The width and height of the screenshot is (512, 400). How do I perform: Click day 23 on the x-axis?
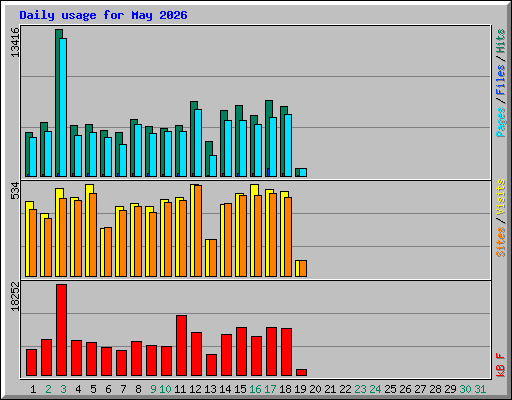coord(360,389)
